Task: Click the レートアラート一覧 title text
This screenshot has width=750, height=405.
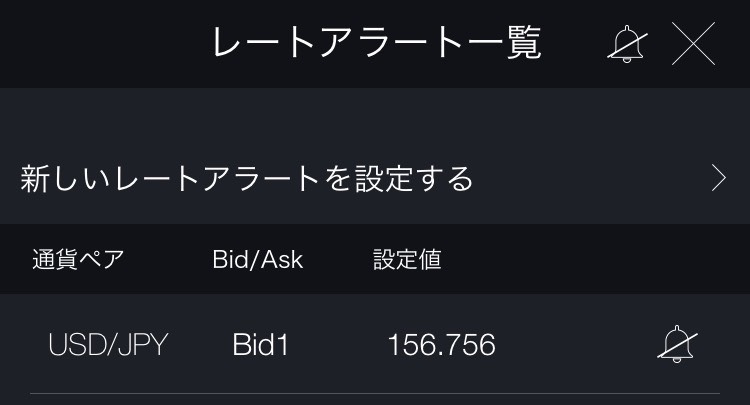Action: click(x=376, y=44)
